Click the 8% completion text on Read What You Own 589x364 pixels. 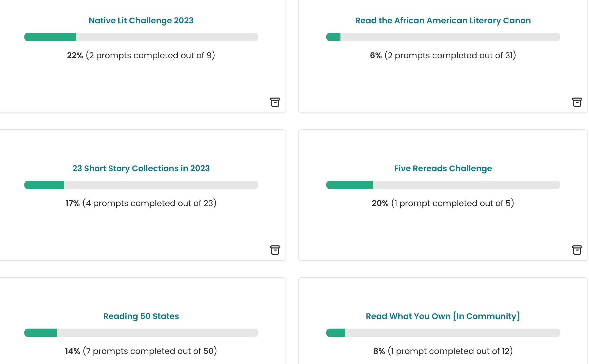378,351
